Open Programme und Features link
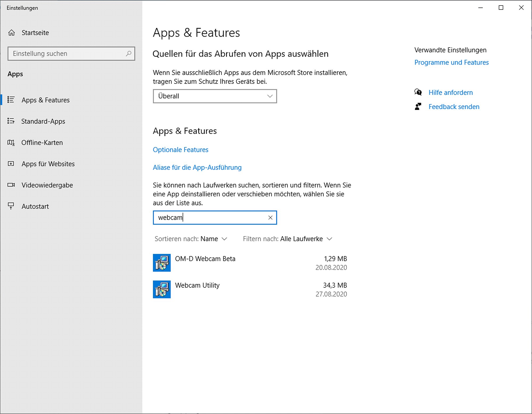 click(451, 62)
